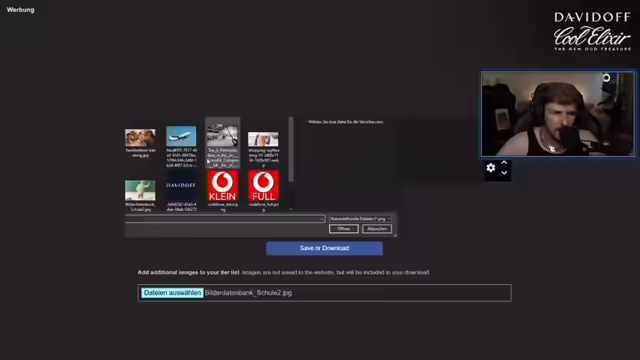Click the Werbung label
This screenshot has width=640, height=360.
tap(20, 10)
